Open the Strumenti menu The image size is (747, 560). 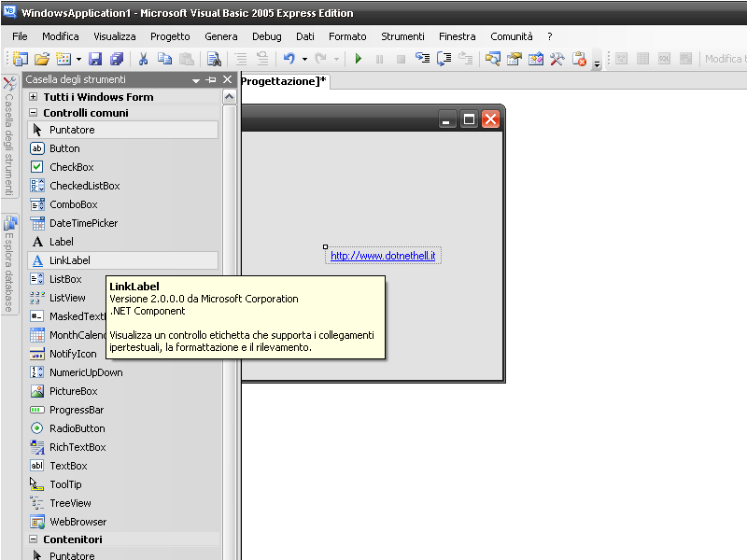402,36
